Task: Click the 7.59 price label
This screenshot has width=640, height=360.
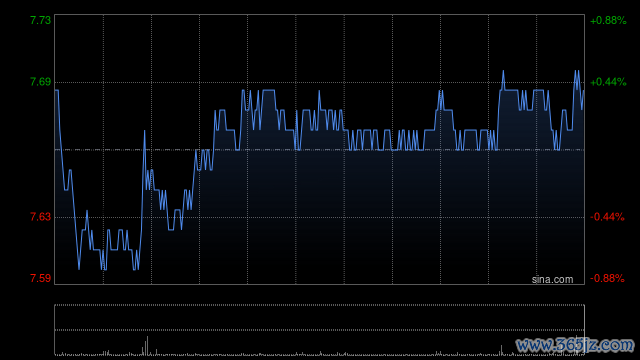Action: [x=41, y=278]
